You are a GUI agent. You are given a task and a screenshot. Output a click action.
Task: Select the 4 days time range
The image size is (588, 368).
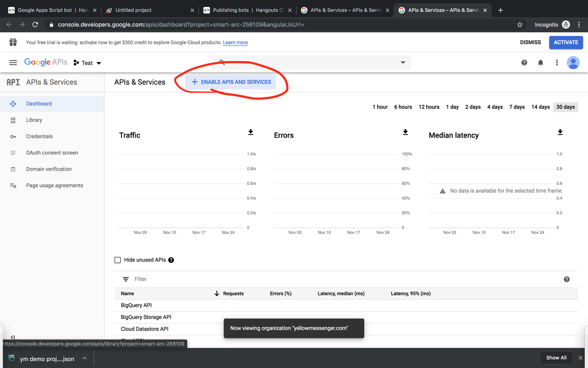pos(495,107)
